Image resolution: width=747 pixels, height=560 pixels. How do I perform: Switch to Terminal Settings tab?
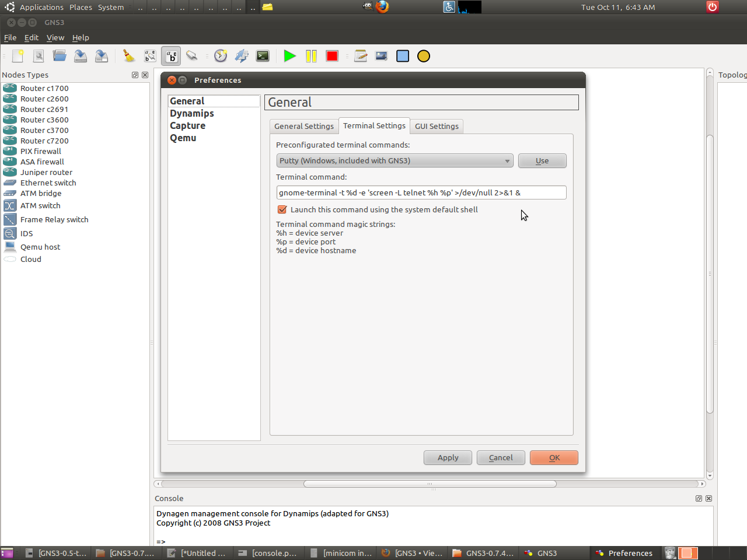point(374,125)
